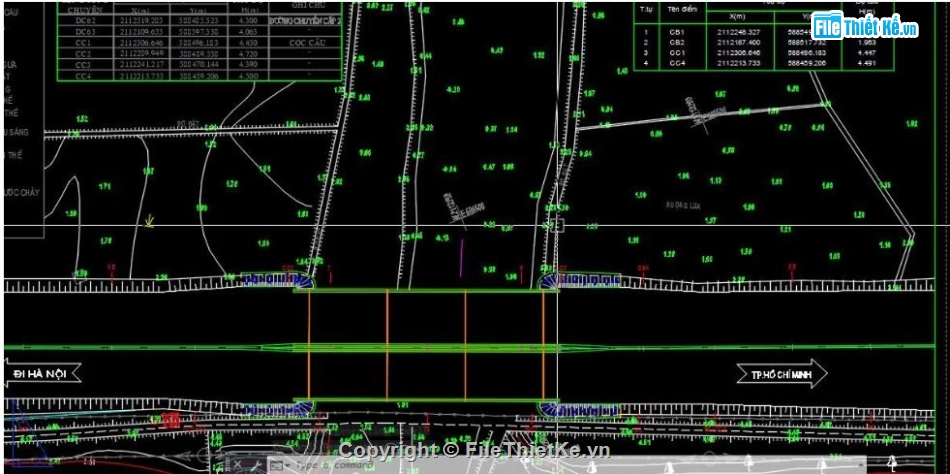950x474 pixels.
Task: Select the value '2112306.646' in left table
Action: pyautogui.click(x=141, y=42)
